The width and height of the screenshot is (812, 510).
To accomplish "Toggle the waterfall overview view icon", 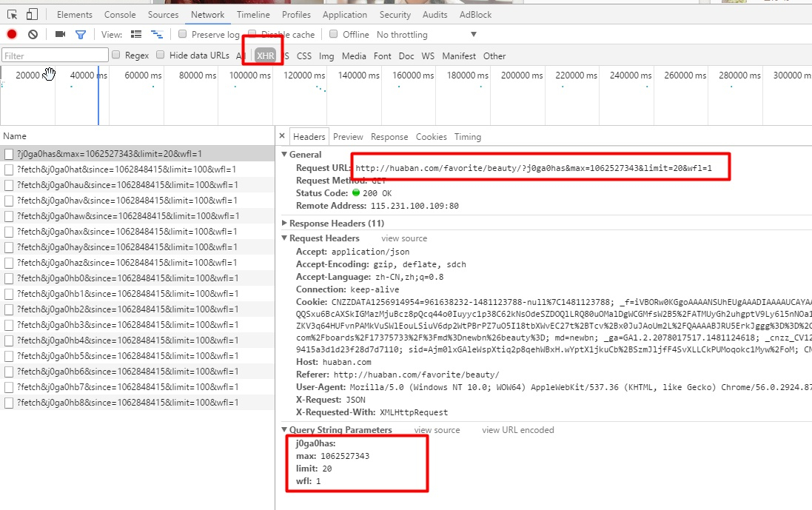I will 157,34.
